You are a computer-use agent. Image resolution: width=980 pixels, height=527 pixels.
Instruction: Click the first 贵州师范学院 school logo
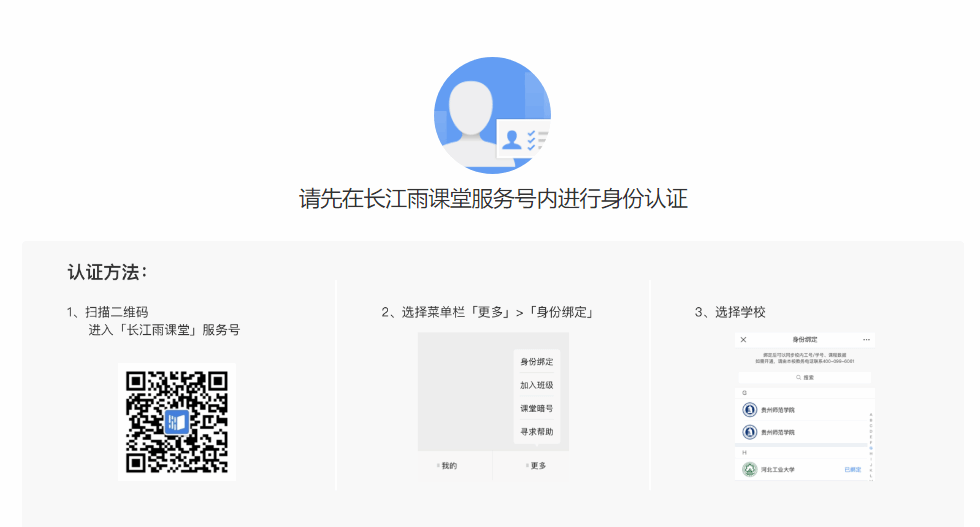pos(749,410)
